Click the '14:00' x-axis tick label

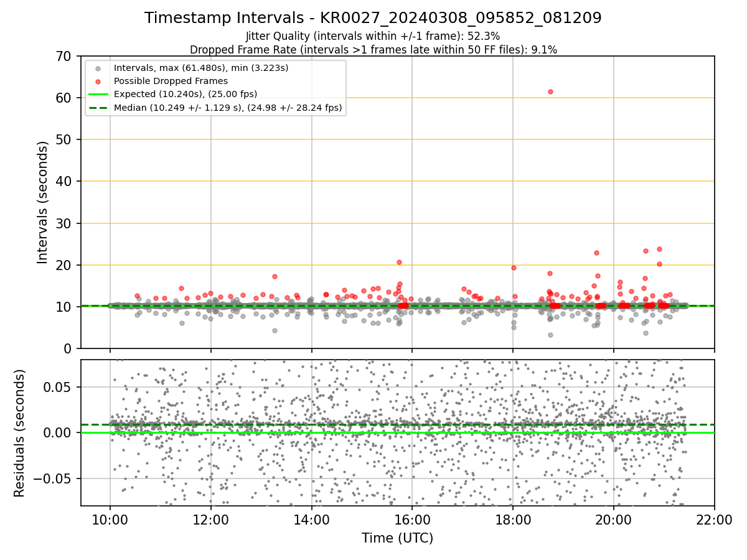(x=311, y=521)
